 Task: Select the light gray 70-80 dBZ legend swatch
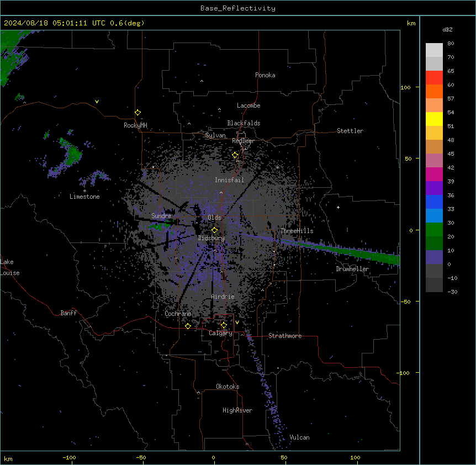pos(434,50)
